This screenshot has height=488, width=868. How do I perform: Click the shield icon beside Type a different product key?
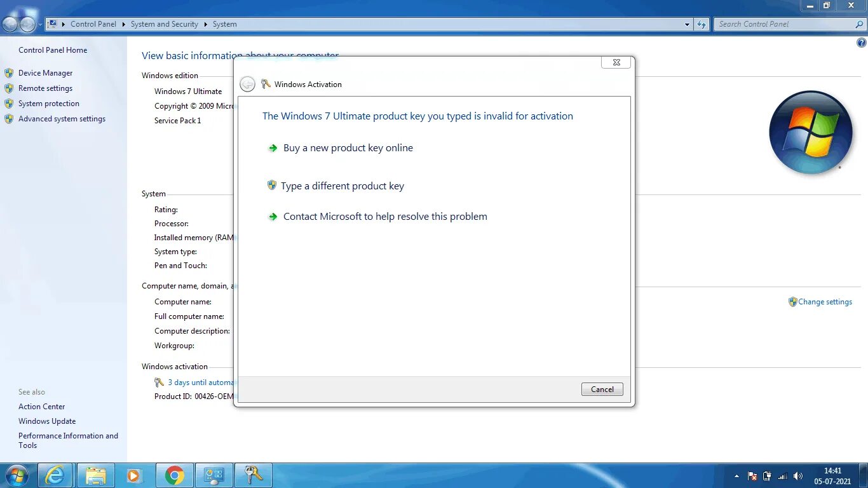(x=272, y=186)
